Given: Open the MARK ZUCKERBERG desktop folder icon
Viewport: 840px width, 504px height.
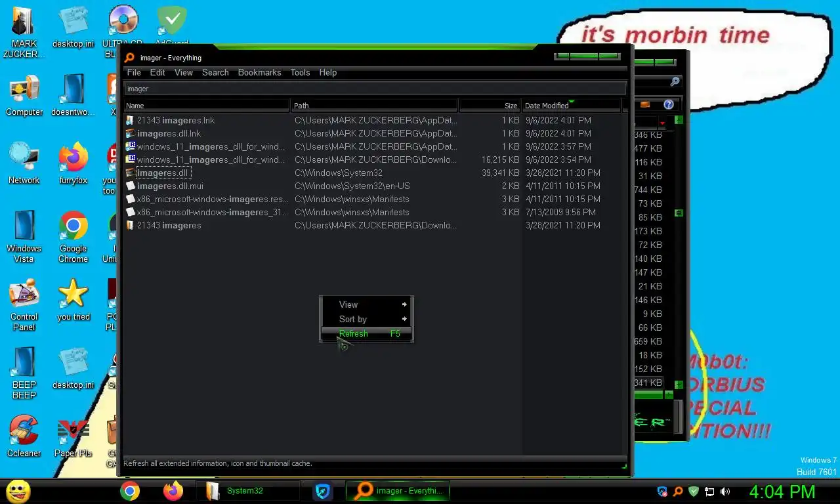Looking at the screenshot, I should [24, 31].
